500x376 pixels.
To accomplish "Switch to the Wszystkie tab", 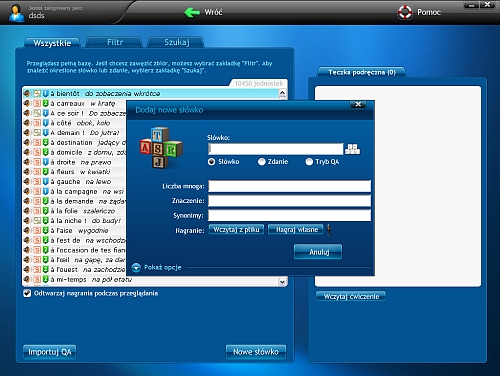I will tap(52, 43).
